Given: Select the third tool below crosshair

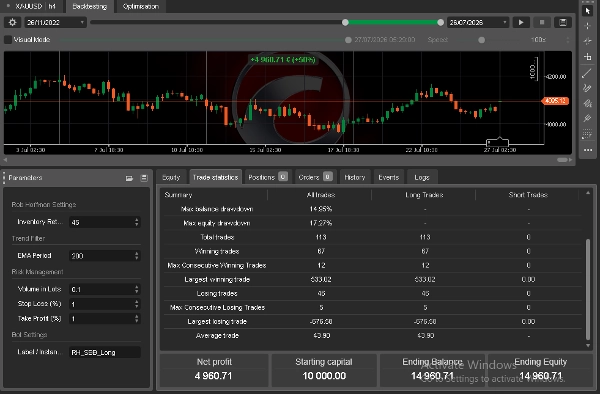Looking at the screenshot, I should pyautogui.click(x=588, y=41).
